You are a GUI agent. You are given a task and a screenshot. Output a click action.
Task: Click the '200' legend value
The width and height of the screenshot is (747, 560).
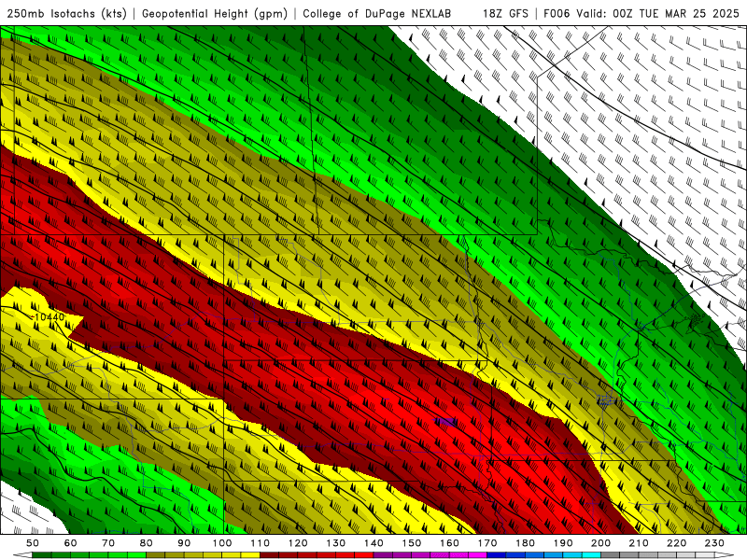[600, 543]
